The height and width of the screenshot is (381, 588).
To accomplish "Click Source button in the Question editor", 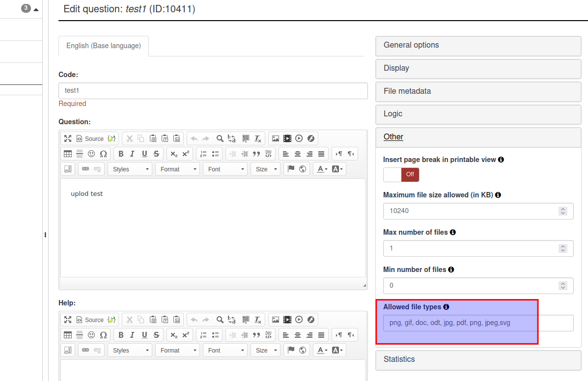I will click(90, 138).
